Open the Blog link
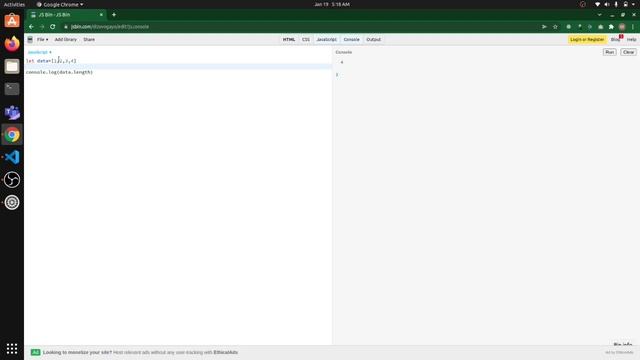The width and height of the screenshot is (640, 360). [x=615, y=40]
